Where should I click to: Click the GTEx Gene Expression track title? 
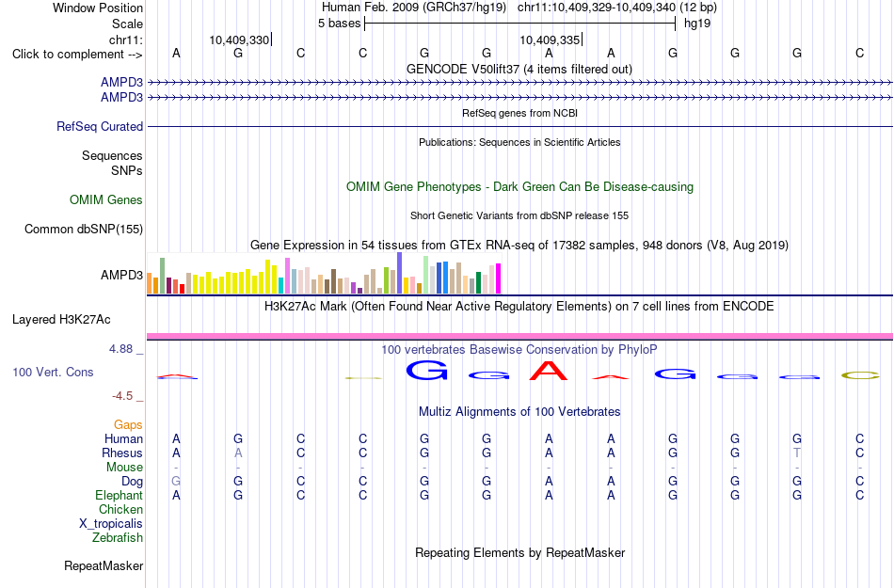(519, 246)
